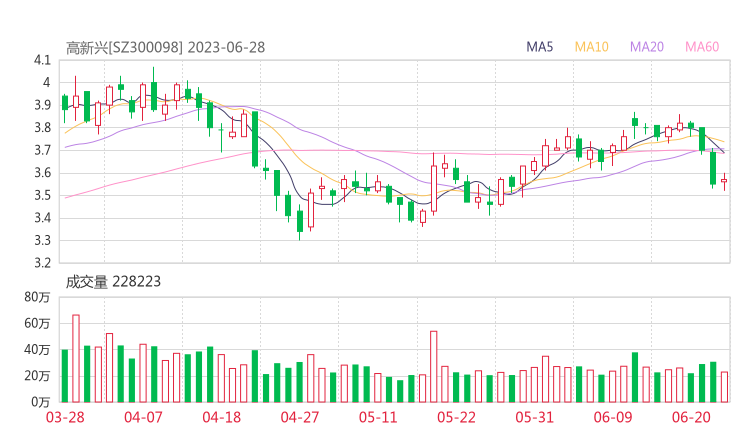Toggle the MA60 legend entry

[702, 47]
